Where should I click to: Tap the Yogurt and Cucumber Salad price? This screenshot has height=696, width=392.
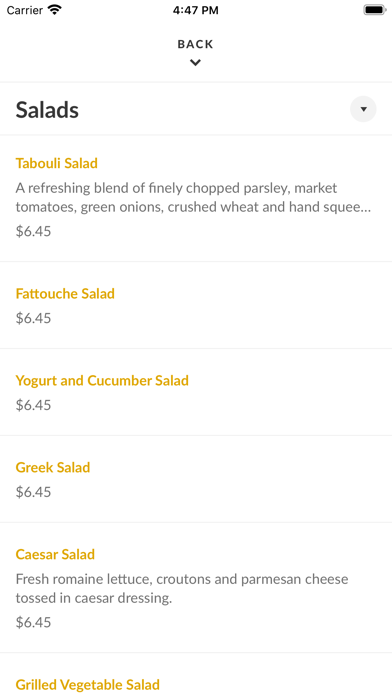[33, 405]
